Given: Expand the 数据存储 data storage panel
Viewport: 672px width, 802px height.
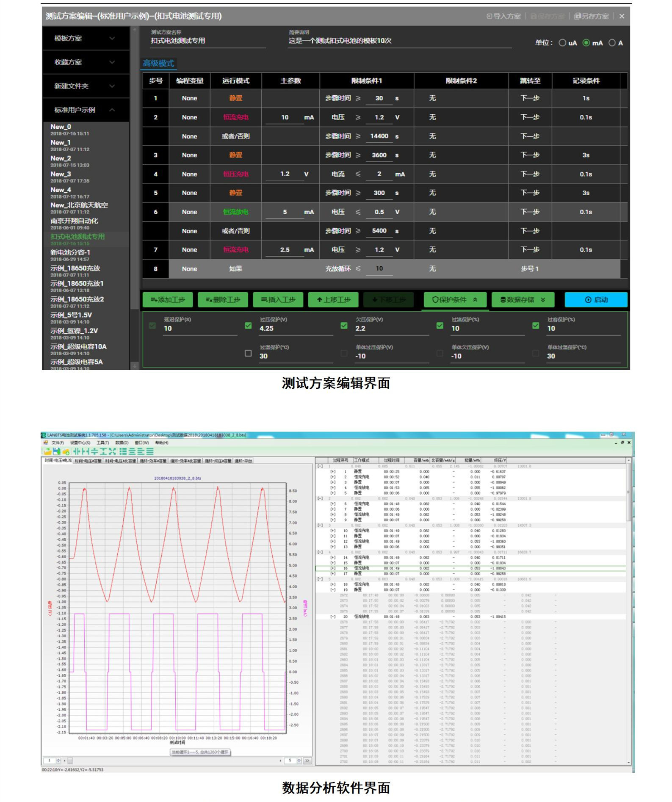Looking at the screenshot, I should tap(523, 300).
